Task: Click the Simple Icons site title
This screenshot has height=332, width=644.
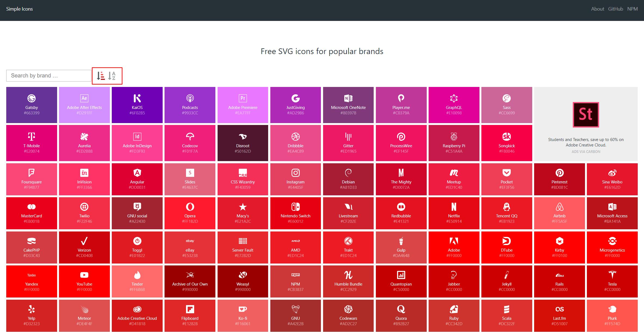Action: 20,9
